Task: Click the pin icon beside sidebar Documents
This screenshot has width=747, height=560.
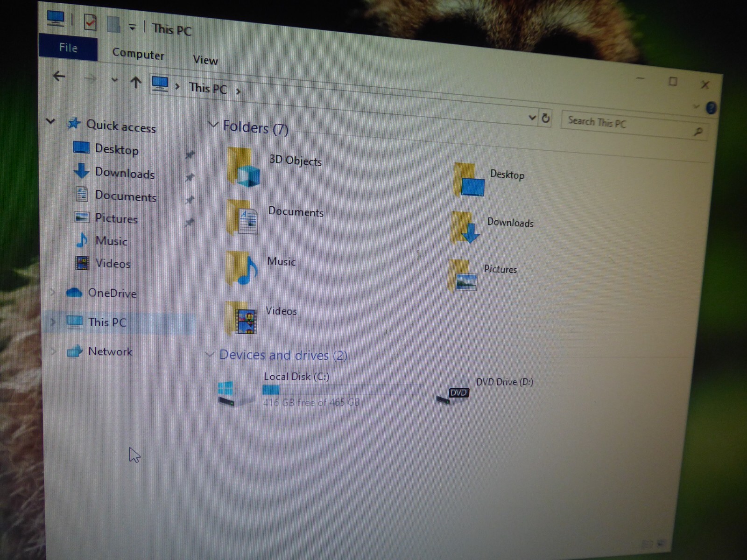Action: point(189,200)
